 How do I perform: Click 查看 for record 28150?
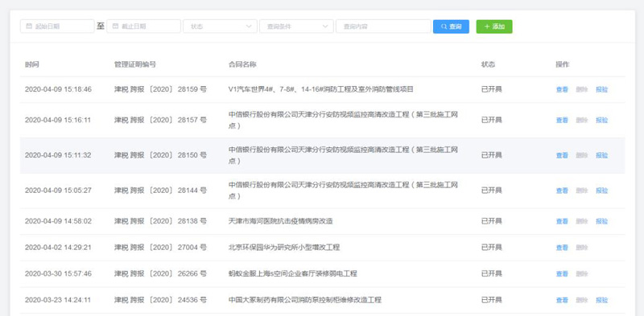(x=562, y=155)
